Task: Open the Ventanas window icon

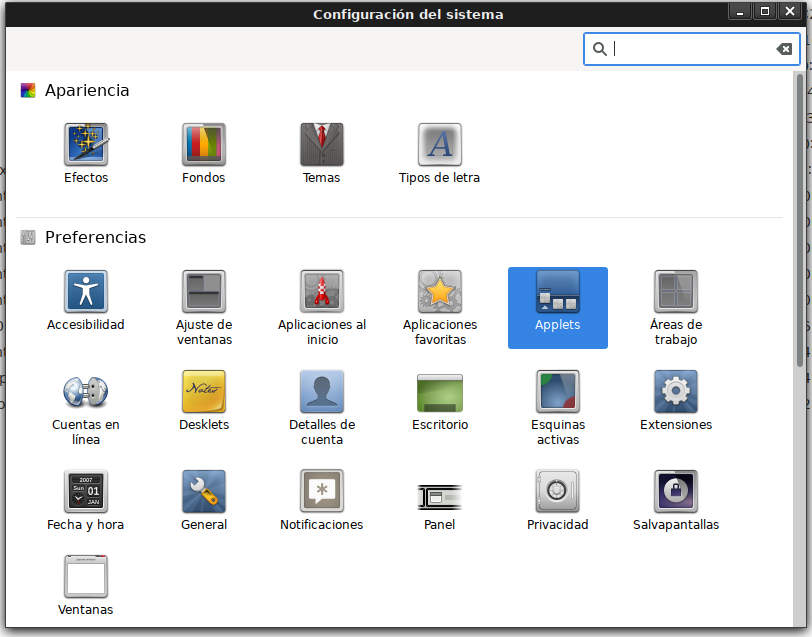Action: click(x=86, y=576)
